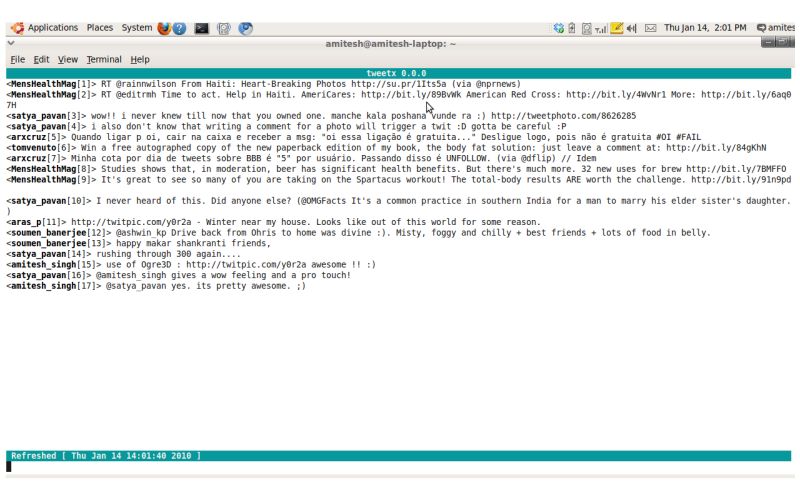Click the window title amitesh@amitesh-laptop
This screenshot has width=800, height=500.
[x=390, y=44]
